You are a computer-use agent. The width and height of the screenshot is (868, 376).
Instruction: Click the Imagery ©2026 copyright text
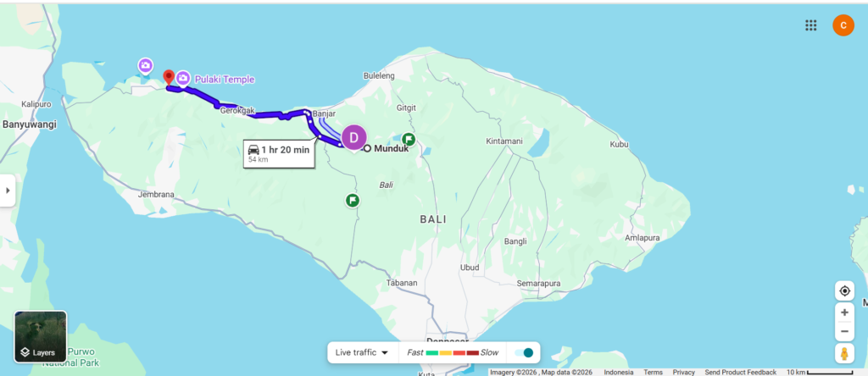[541, 372]
